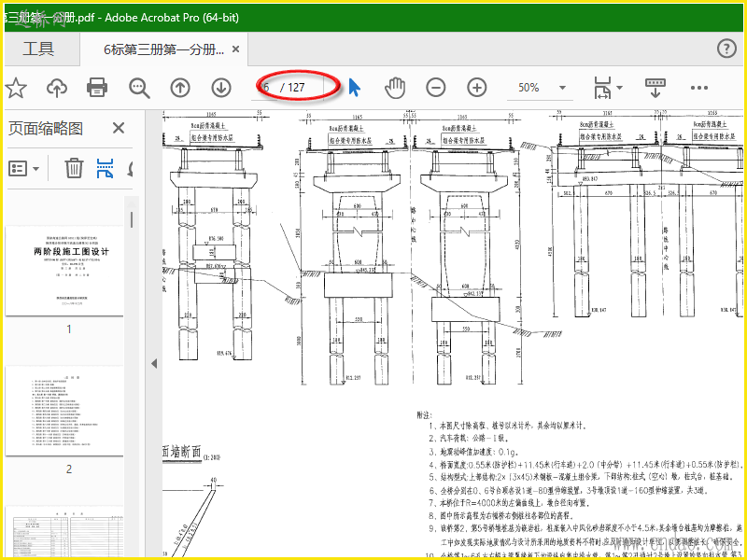The image size is (747, 560).
Task: Choose the arrow selection tool
Action: pos(354,88)
